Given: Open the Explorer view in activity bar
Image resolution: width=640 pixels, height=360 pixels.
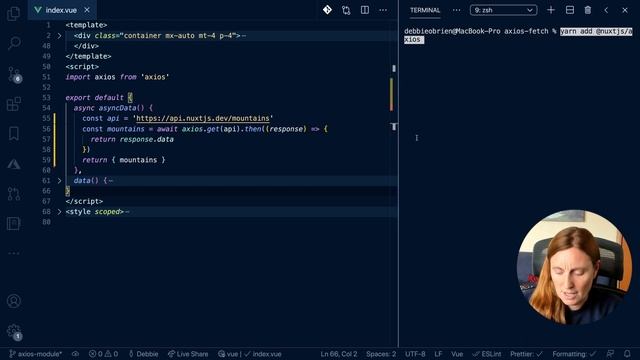Looking at the screenshot, I should click(14, 13).
